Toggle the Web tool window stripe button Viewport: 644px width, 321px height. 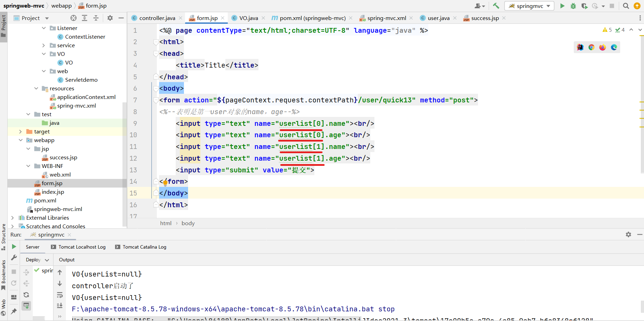(3, 308)
